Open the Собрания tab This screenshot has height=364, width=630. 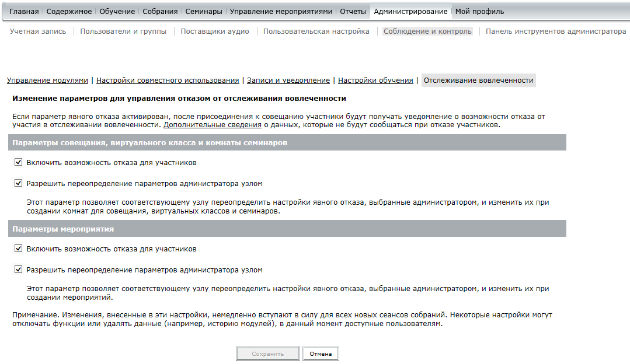pyautogui.click(x=160, y=12)
